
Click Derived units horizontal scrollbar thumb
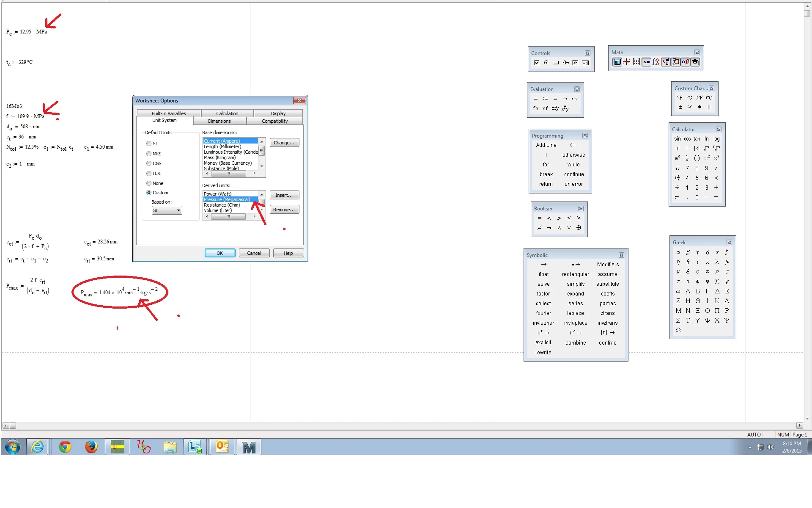pos(228,216)
